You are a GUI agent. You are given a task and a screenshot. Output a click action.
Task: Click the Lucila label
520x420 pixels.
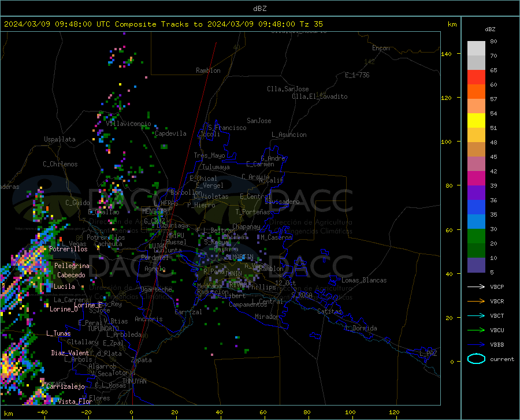64,287
